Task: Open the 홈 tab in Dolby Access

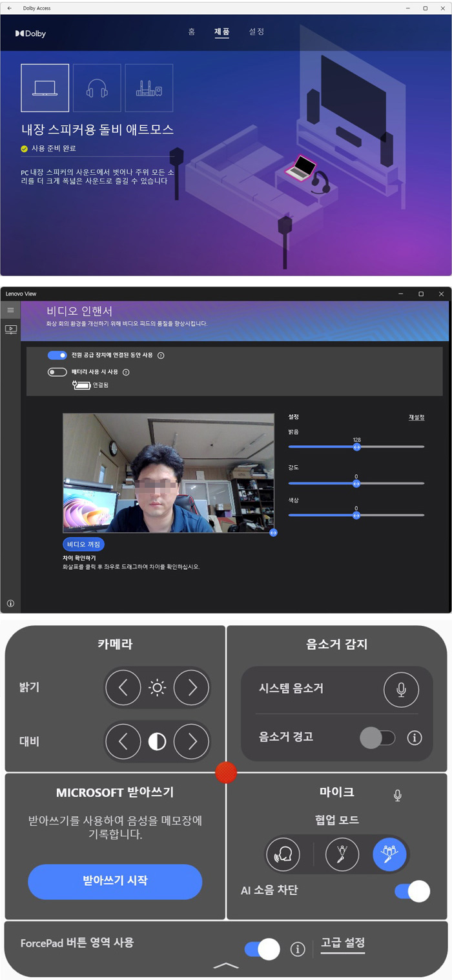Action: click(192, 32)
